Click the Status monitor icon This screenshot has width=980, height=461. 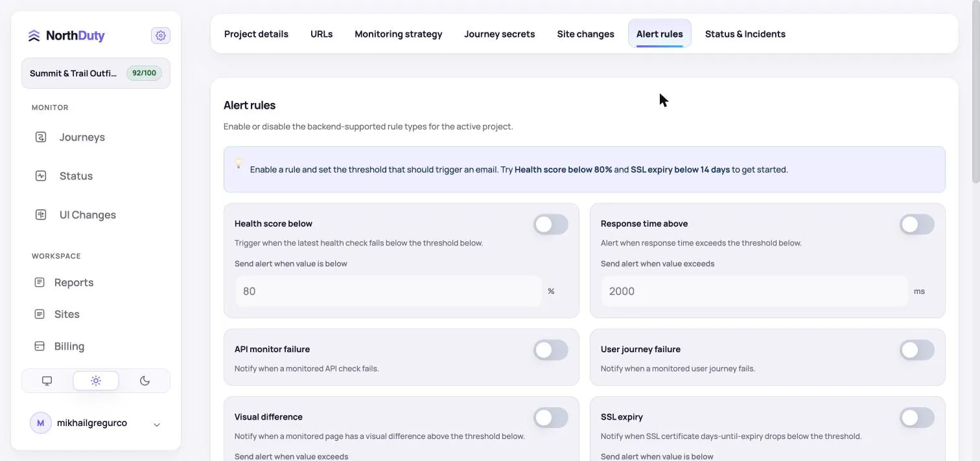coord(41,176)
